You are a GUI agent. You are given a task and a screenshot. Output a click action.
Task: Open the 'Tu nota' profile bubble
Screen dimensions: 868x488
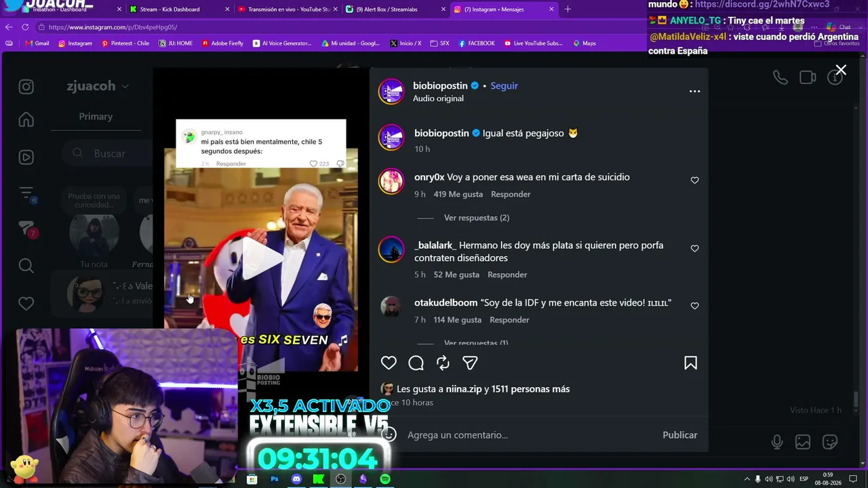[x=94, y=234]
